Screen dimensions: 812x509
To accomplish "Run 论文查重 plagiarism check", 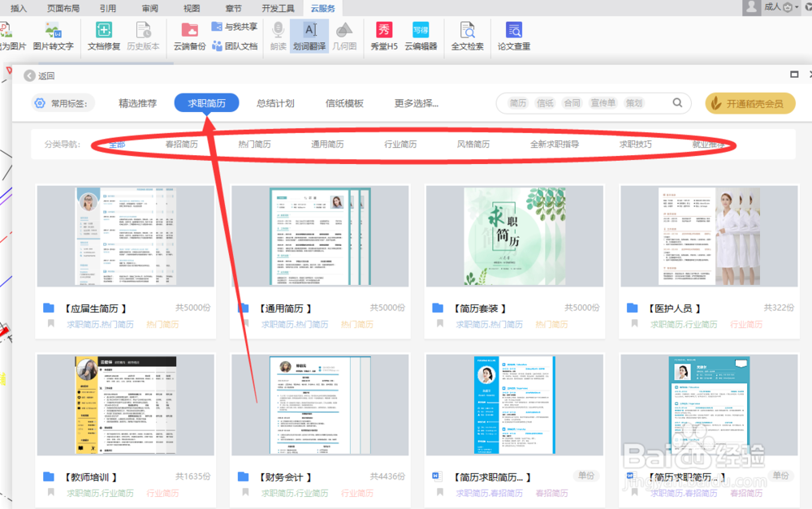I will coord(514,37).
